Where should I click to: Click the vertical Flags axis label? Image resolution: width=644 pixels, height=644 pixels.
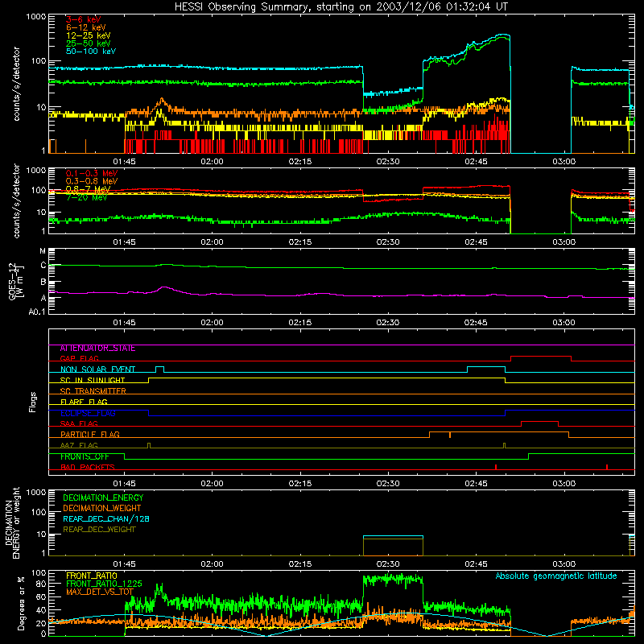click(33, 402)
